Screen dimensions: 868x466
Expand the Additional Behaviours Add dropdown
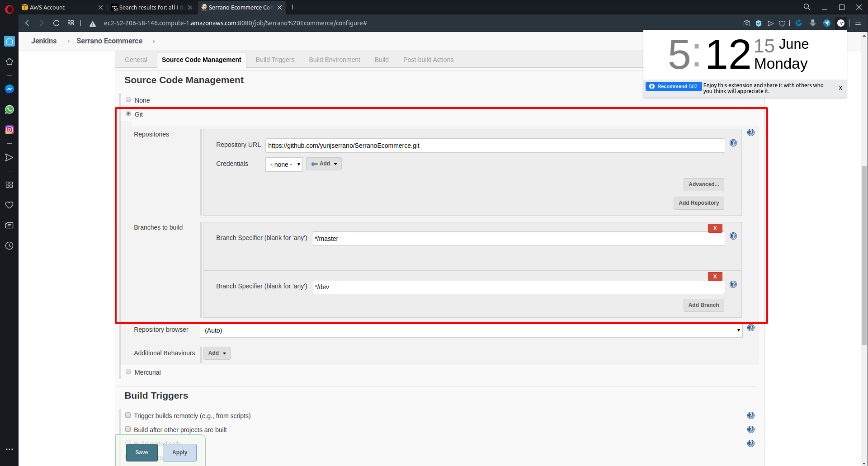217,353
